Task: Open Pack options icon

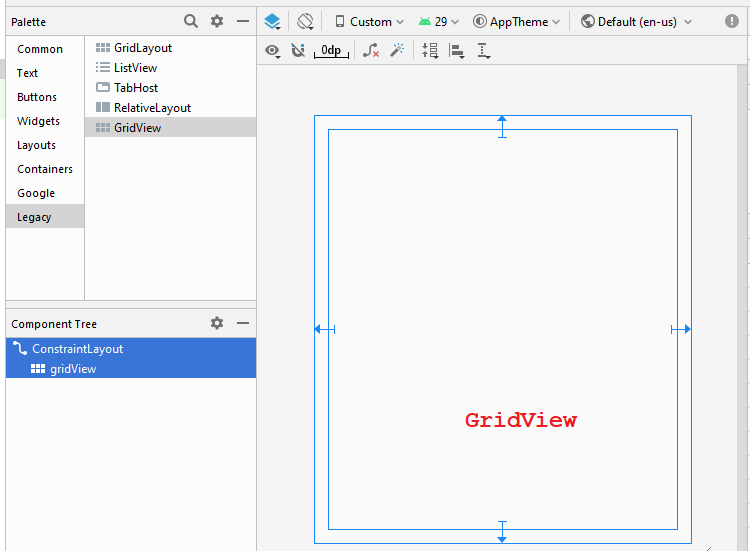Action: [430, 50]
